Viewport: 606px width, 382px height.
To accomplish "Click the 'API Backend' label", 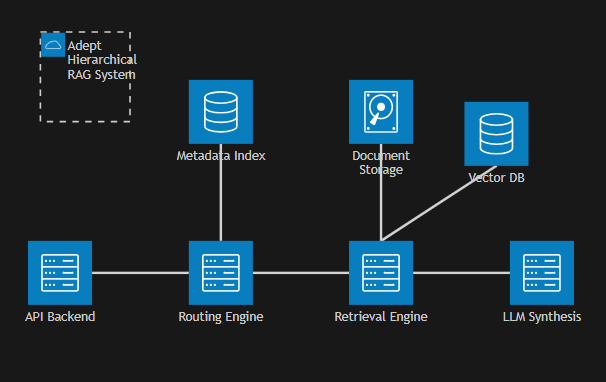I will [60, 317].
